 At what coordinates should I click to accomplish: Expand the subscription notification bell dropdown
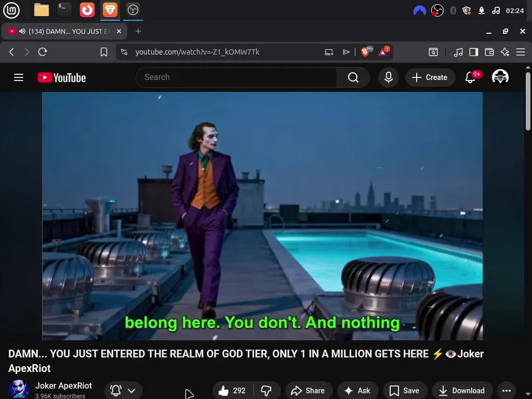coord(124,391)
